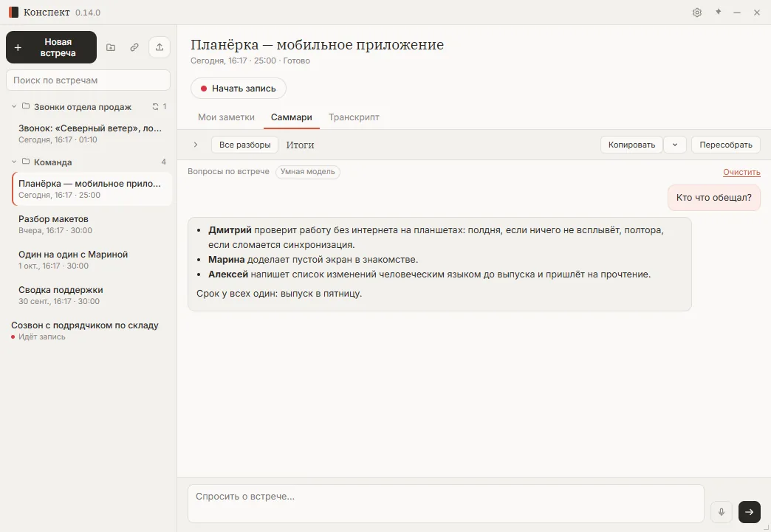Collapse the Звонки отдела продаж folder
The image size is (771, 532).
tap(14, 106)
